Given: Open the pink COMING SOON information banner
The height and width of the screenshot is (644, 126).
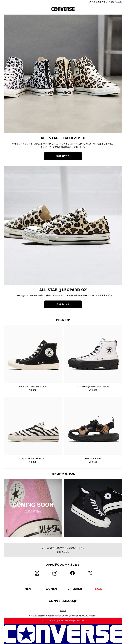Looking at the screenshot, I should [33, 508].
